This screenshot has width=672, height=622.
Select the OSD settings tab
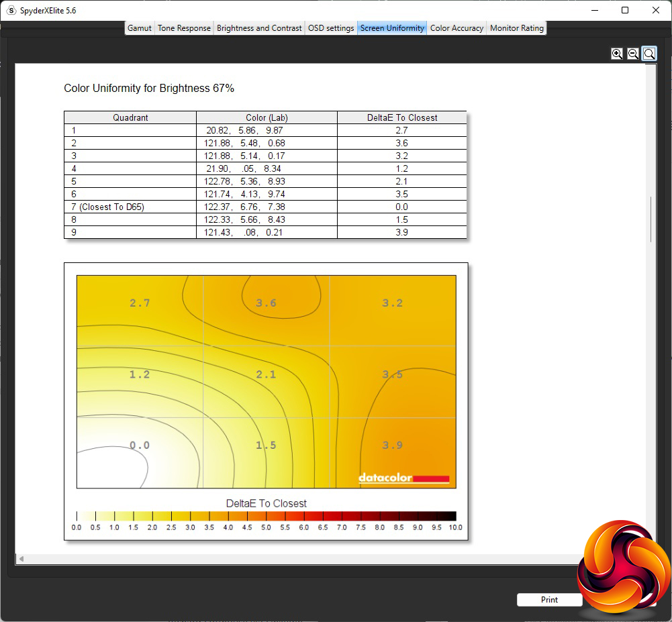(x=331, y=28)
